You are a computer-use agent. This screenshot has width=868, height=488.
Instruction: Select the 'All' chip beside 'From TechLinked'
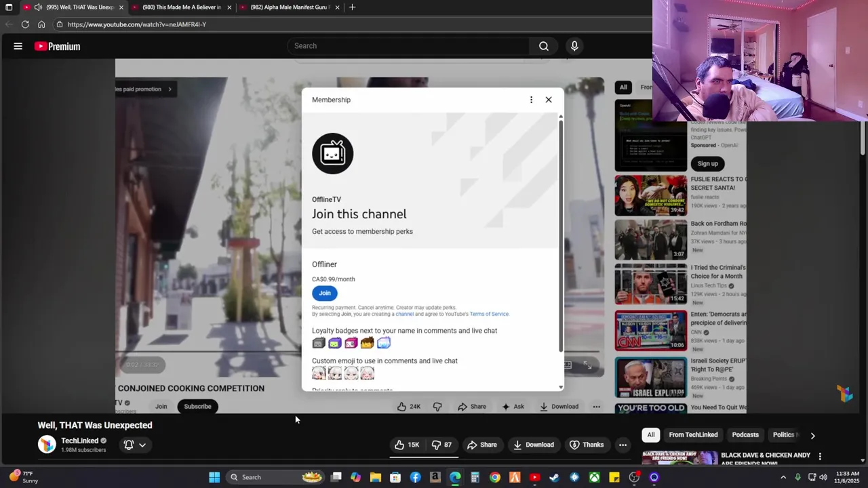point(651,434)
